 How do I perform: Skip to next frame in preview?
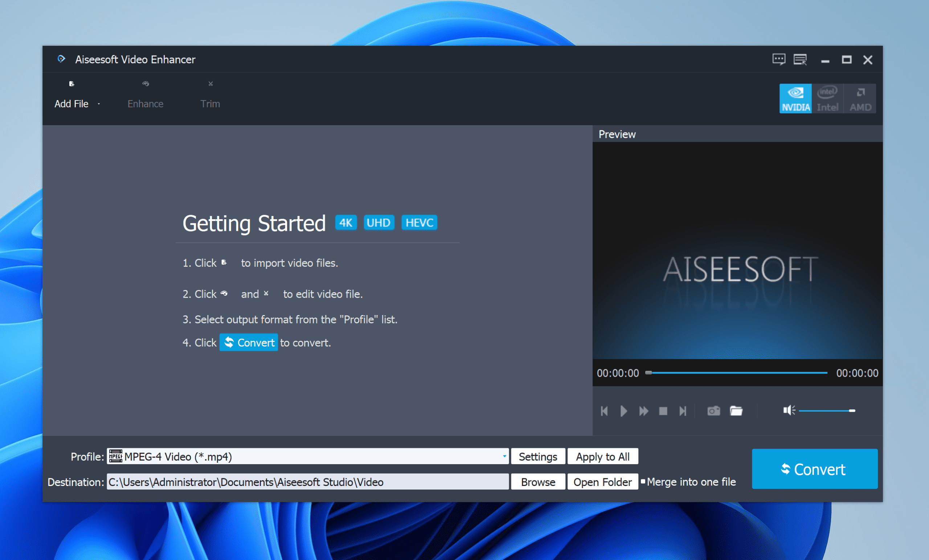(x=683, y=411)
